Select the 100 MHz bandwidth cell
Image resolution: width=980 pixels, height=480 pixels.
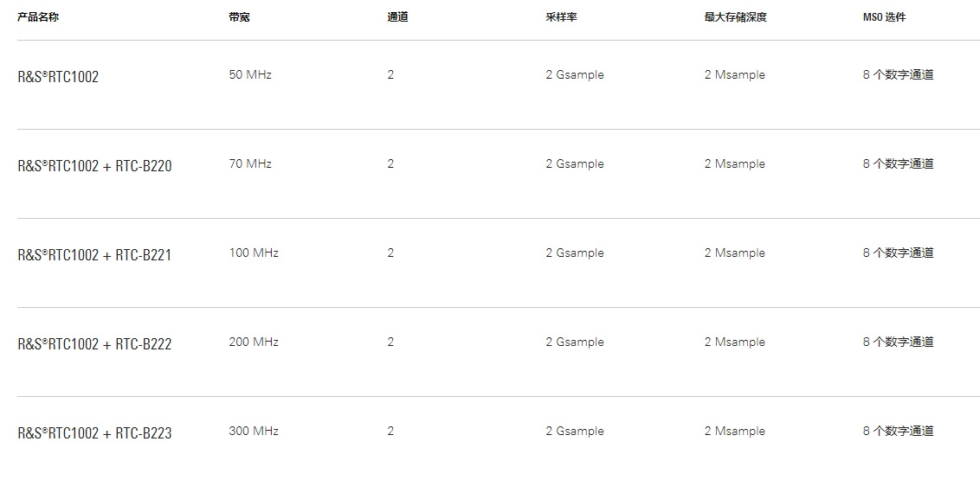[254, 253]
